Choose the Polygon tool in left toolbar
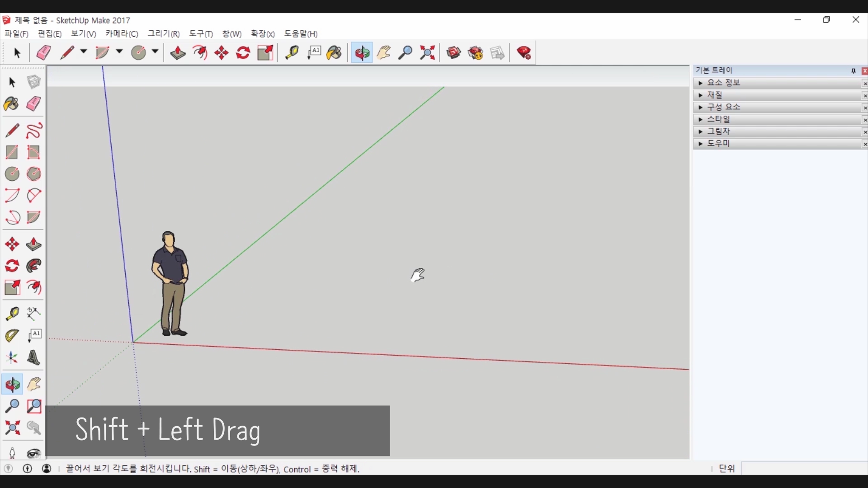 [x=33, y=174]
